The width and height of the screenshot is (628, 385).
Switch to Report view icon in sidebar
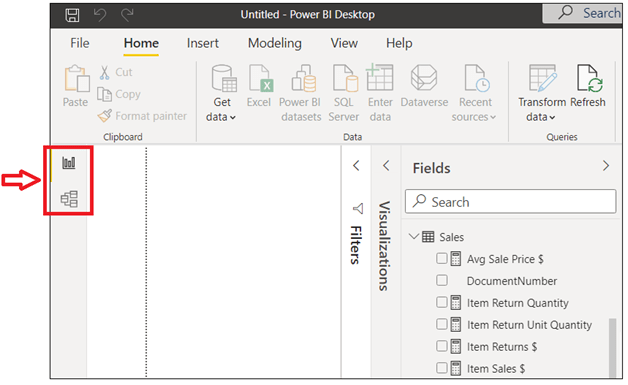[x=69, y=163]
